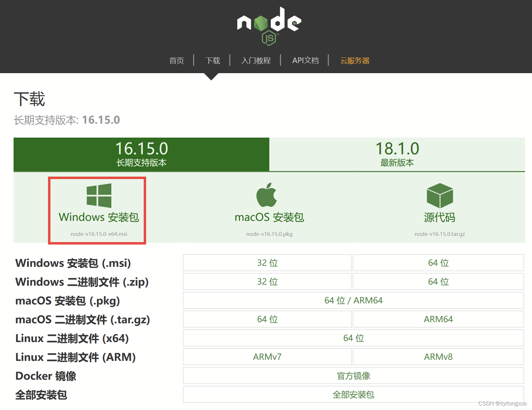Click the Windows icon above node-v16.15.0-x64.msi

(x=98, y=195)
